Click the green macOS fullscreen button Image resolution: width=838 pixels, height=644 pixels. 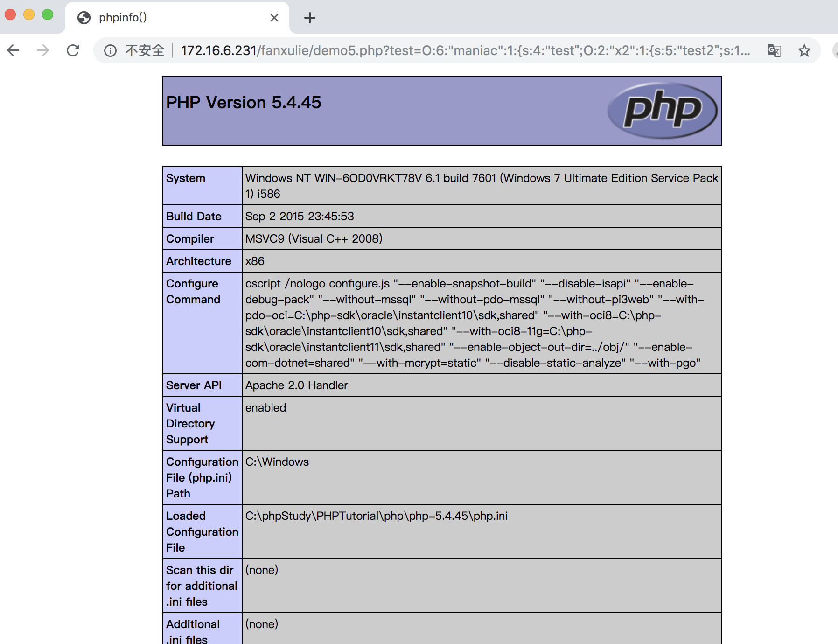48,14
